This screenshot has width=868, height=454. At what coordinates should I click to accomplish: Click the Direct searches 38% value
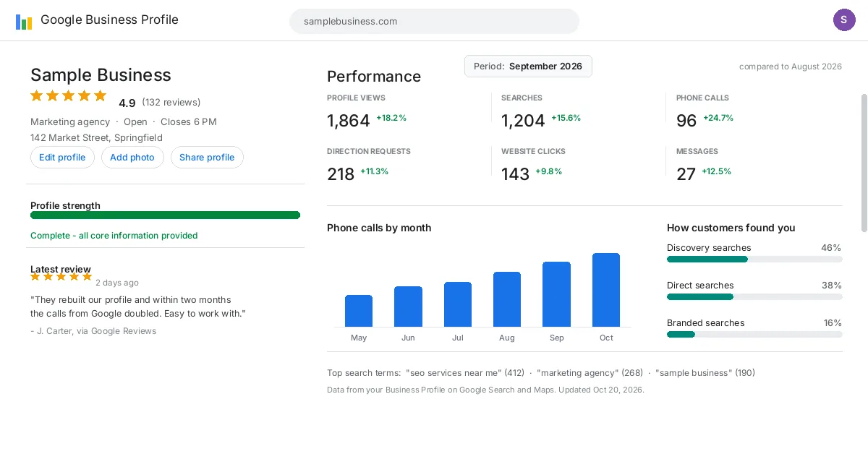832,286
